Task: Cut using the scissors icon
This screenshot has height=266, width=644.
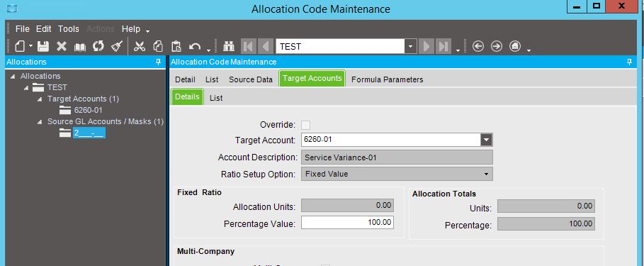Action: [x=140, y=46]
